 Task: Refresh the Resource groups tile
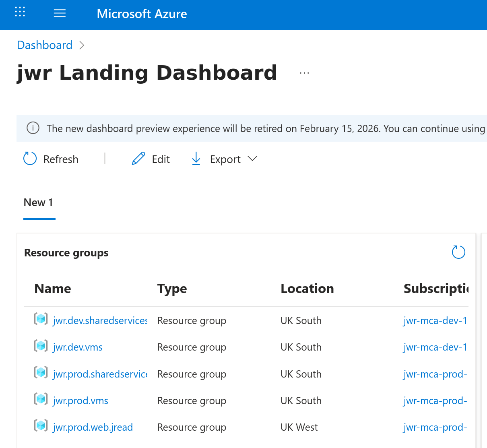(458, 252)
